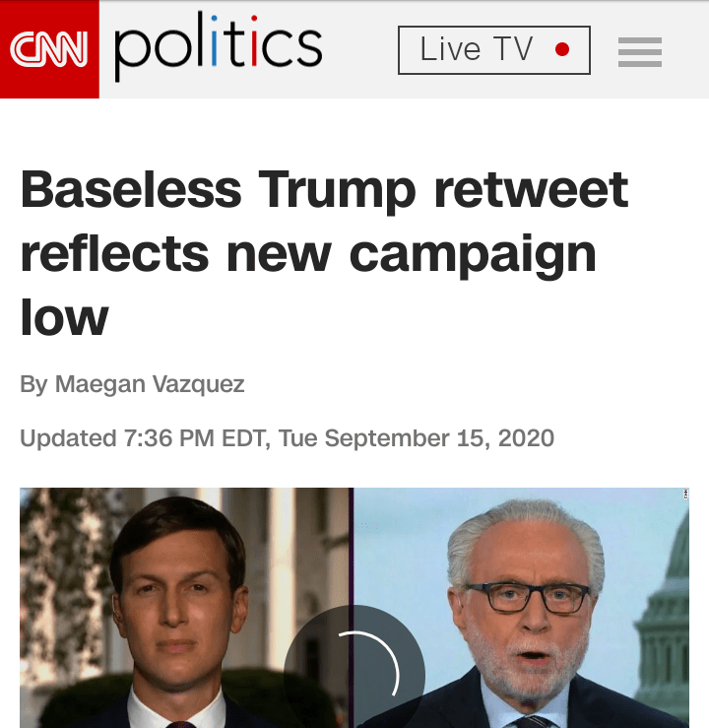Go to the politics section
The width and height of the screenshot is (709, 728).
coord(218,48)
